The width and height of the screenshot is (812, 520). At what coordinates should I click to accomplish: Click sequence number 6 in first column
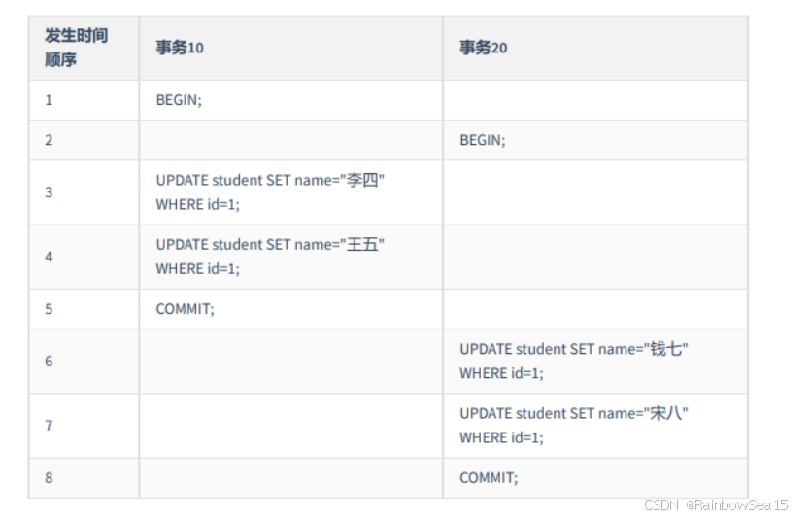(x=49, y=361)
